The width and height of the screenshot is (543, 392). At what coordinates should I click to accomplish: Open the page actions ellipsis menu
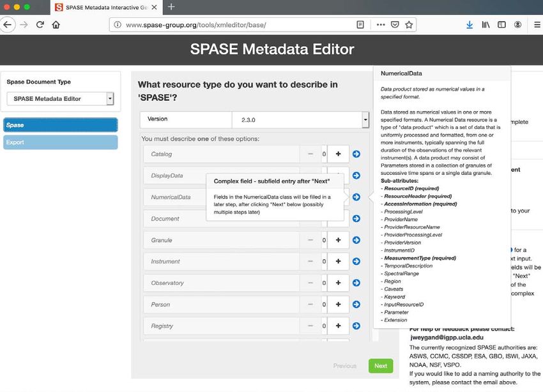(x=381, y=24)
